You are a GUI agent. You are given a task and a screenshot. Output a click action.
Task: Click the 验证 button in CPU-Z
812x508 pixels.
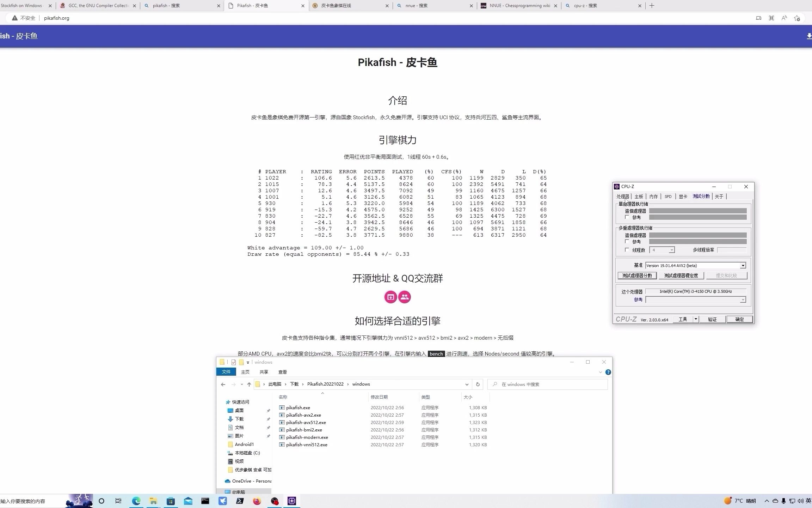point(713,319)
